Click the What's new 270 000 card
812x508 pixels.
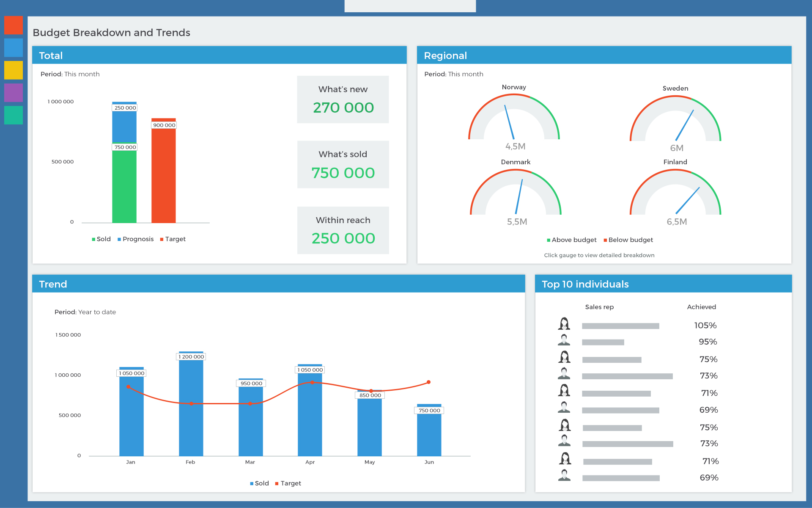343,99
